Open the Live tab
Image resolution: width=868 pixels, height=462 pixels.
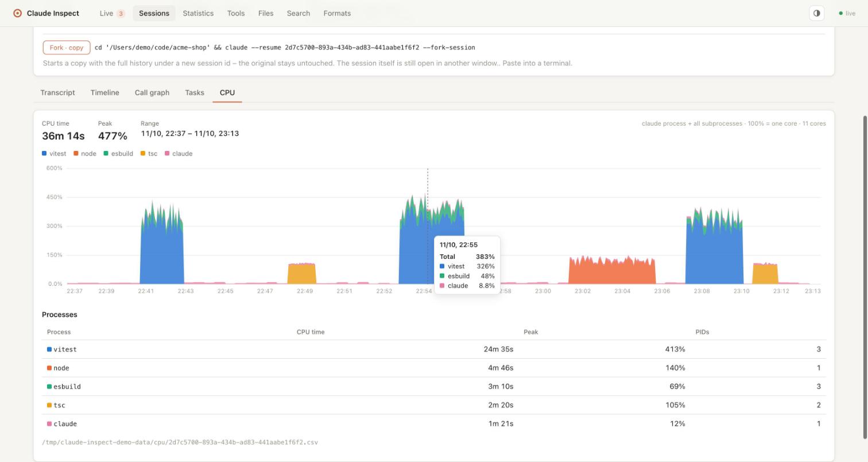[112, 13]
